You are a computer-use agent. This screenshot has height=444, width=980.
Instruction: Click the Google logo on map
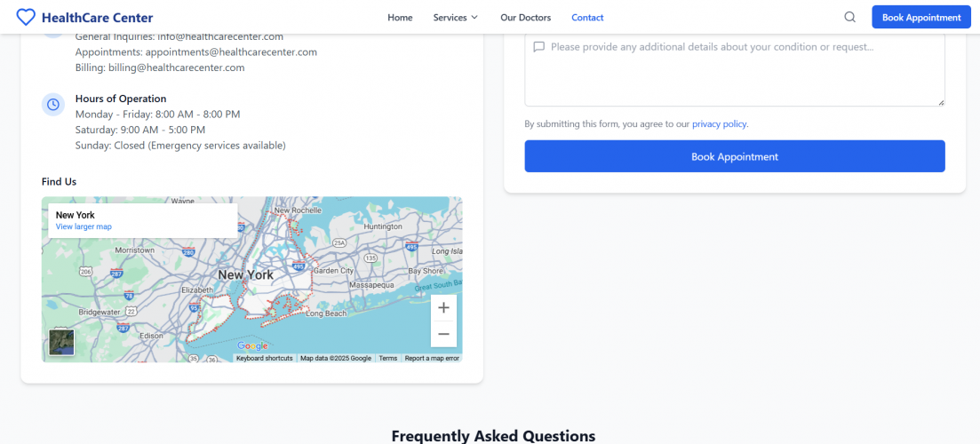(252, 345)
